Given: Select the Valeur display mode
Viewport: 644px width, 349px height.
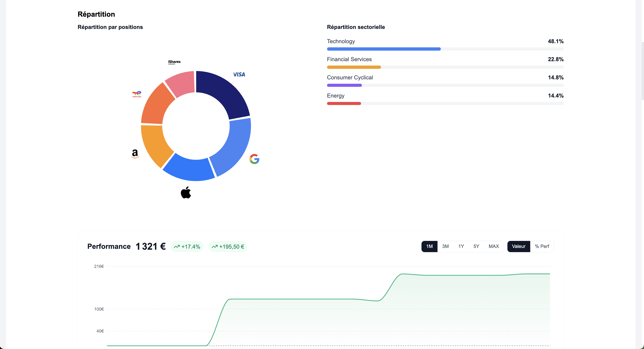Looking at the screenshot, I should click(x=518, y=246).
